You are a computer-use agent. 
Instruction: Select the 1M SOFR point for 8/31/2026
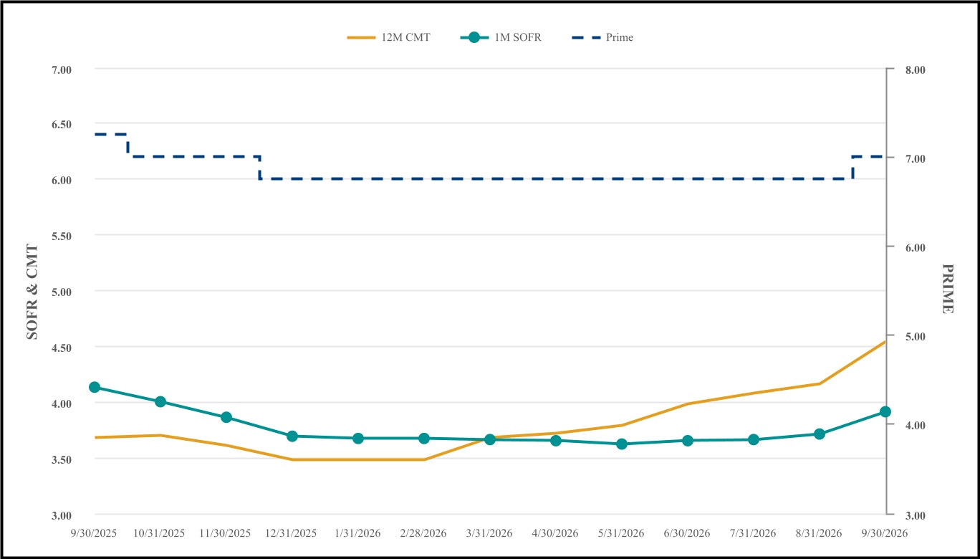820,434
